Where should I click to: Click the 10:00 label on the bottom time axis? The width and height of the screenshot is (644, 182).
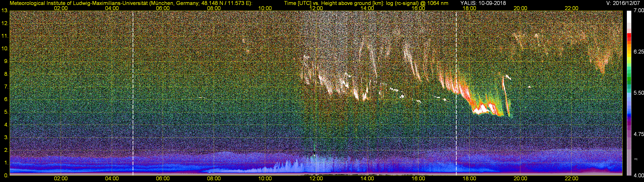265,179
